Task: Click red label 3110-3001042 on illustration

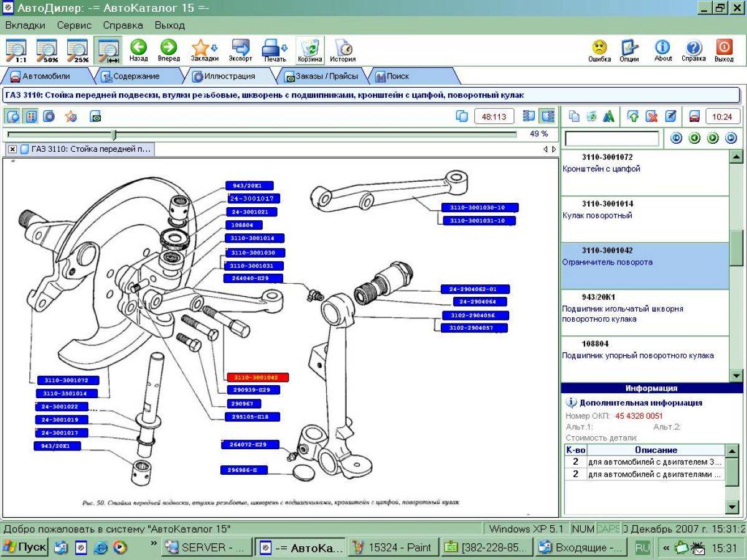Action: coord(258,377)
